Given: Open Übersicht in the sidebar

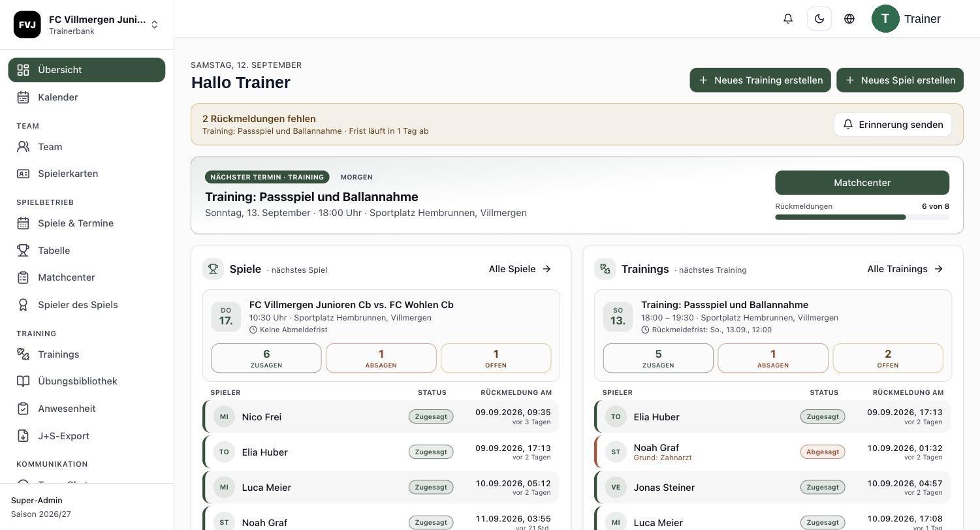Looking at the screenshot, I should 87,70.
